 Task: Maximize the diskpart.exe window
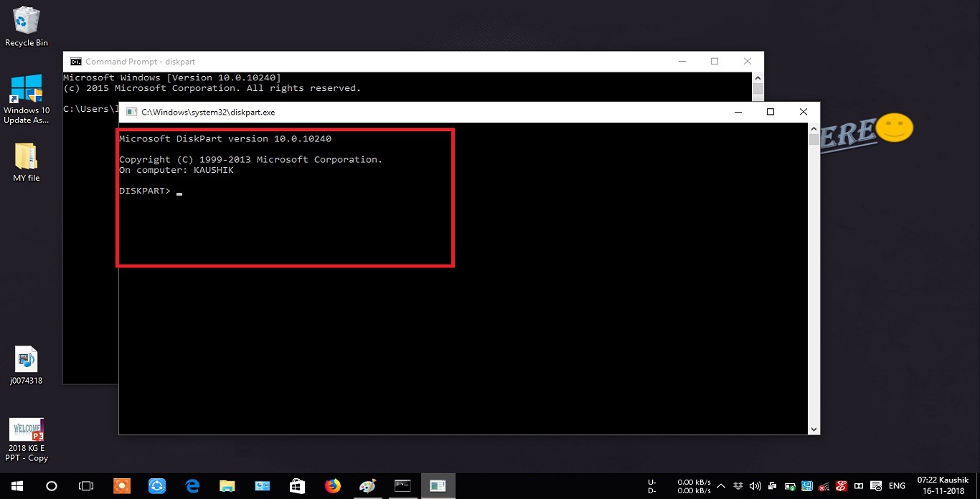point(771,112)
